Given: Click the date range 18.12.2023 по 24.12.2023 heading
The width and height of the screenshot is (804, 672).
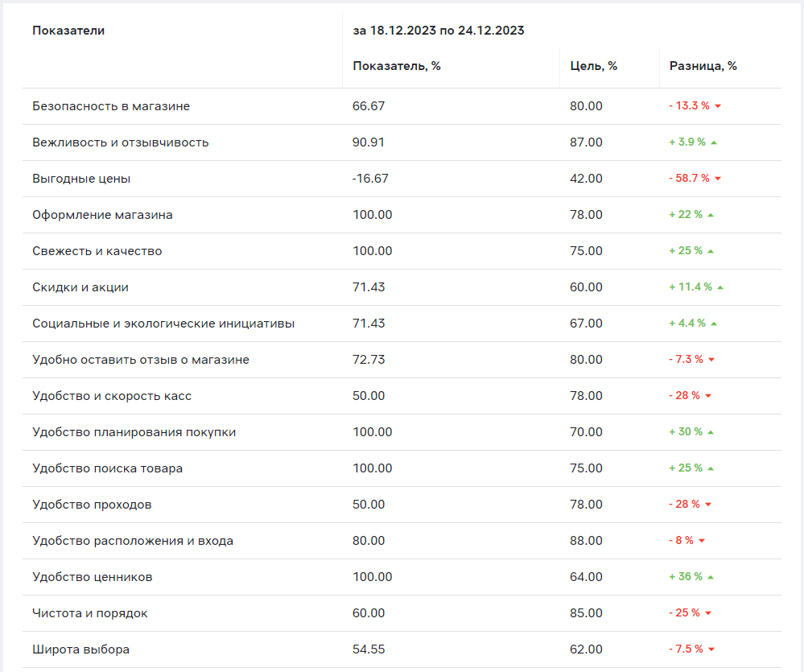Looking at the screenshot, I should coord(439,31).
